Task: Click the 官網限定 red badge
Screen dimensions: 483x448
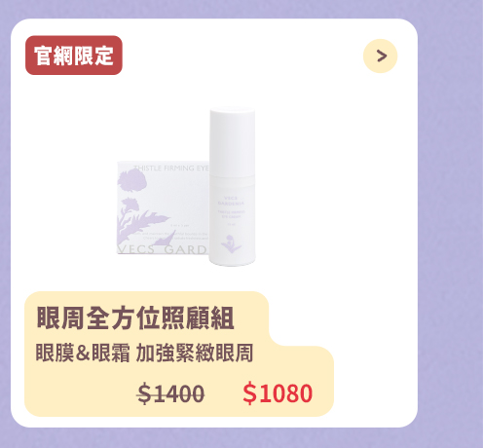Action: click(x=74, y=56)
